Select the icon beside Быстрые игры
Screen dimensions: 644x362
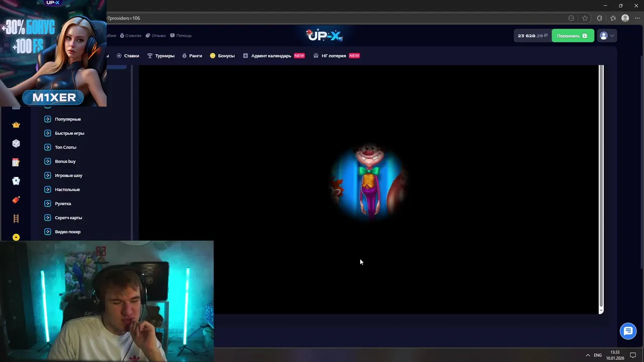47,133
